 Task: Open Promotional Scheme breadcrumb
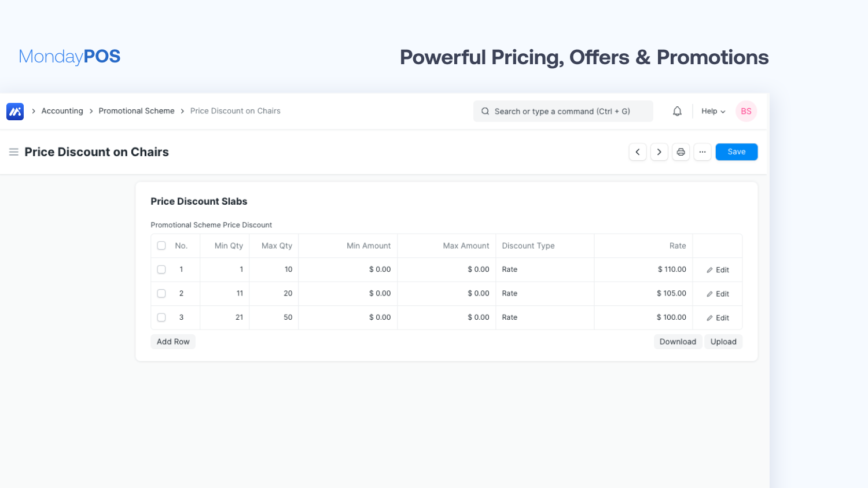[137, 111]
